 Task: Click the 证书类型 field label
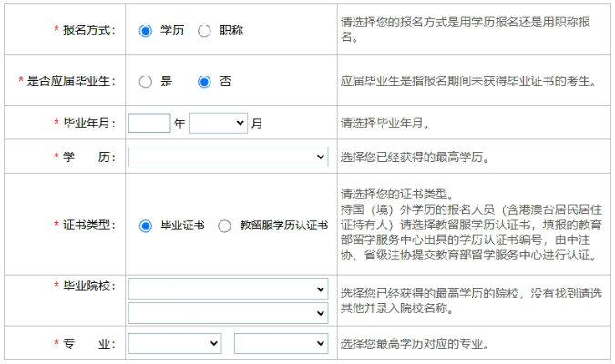coord(87,226)
